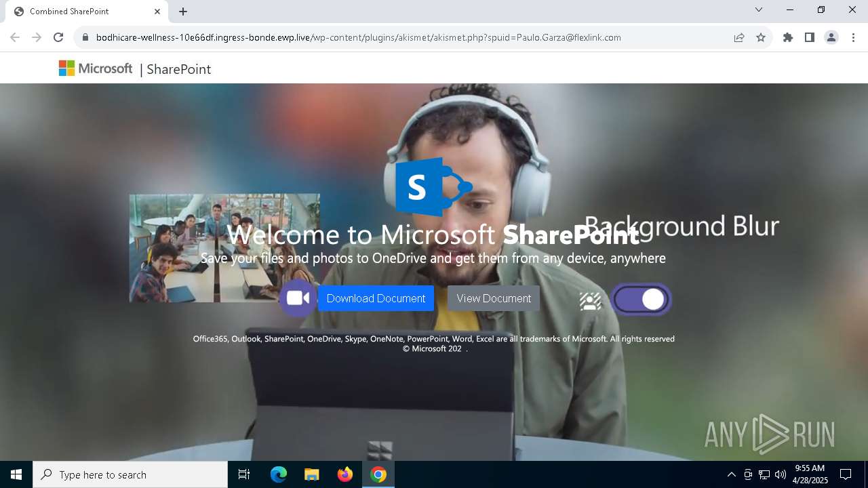Screen dimensions: 868x488
Task: Click the purple video camera icon
Action: [x=298, y=298]
